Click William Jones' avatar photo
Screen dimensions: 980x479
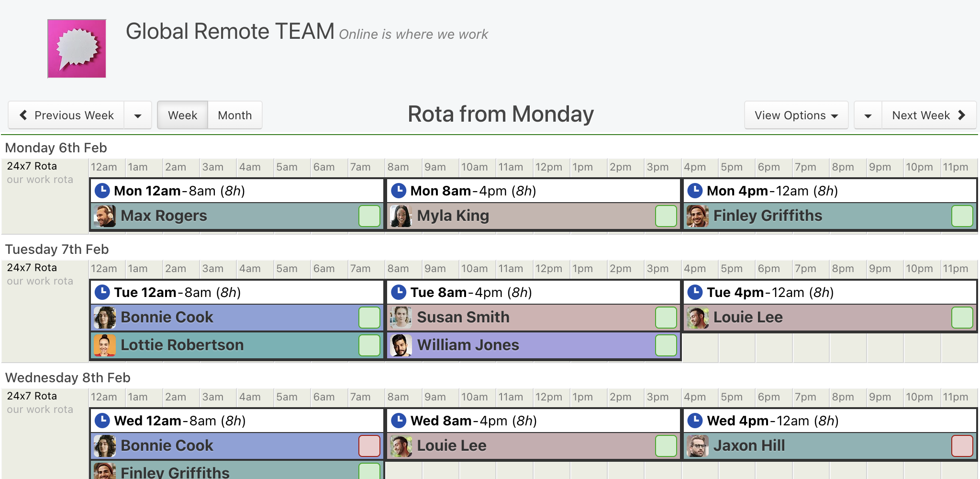[401, 345]
